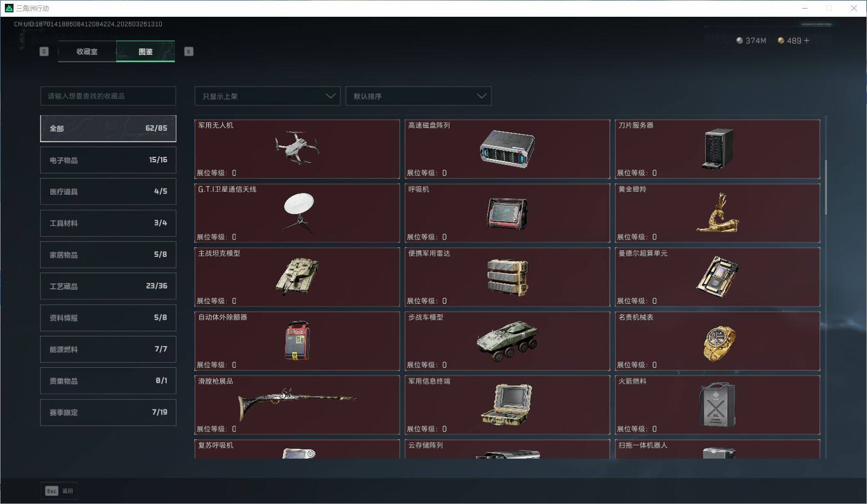Open the 只显示上架 filter dropdown

(x=267, y=96)
